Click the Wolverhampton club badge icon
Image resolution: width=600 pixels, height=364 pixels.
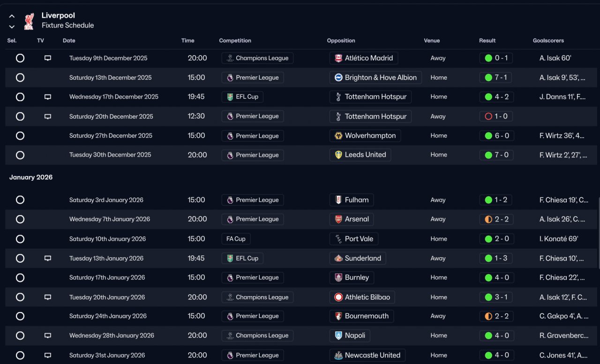click(338, 136)
